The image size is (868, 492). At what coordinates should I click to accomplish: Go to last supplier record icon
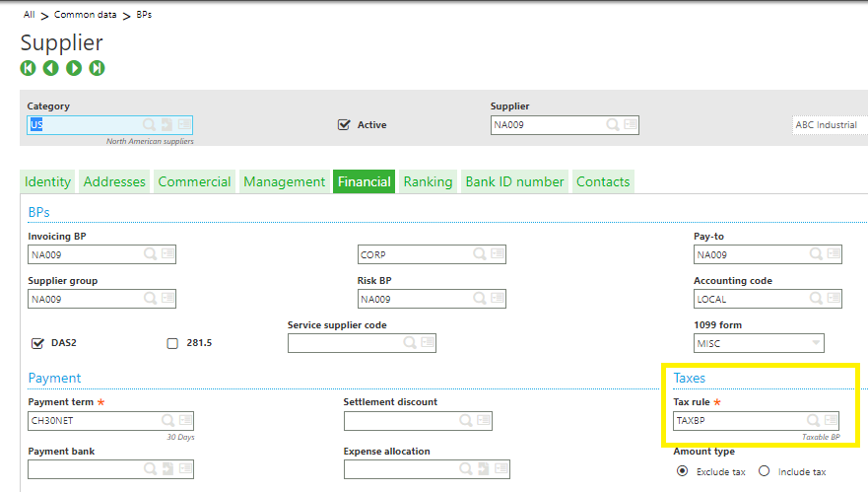tap(97, 68)
